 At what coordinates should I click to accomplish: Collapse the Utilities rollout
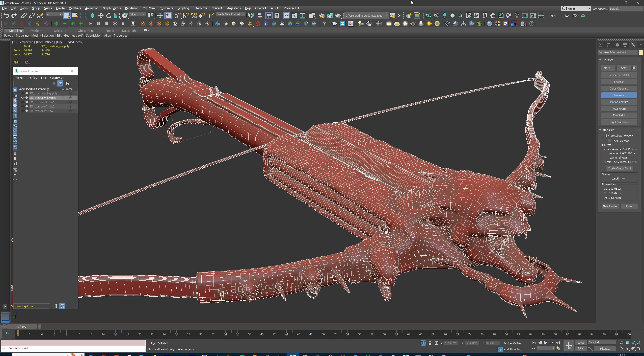click(x=600, y=60)
